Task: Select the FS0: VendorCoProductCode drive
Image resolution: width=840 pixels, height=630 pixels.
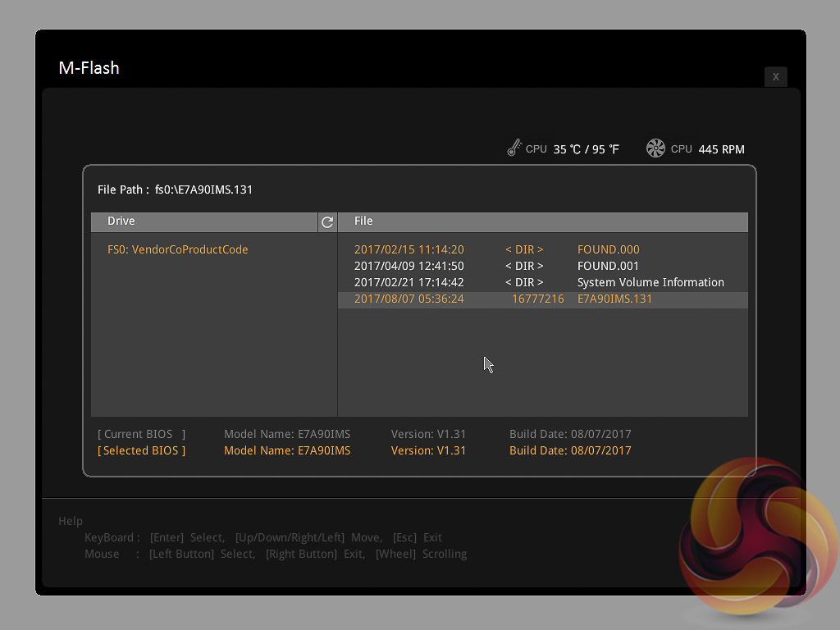Action: (178, 249)
